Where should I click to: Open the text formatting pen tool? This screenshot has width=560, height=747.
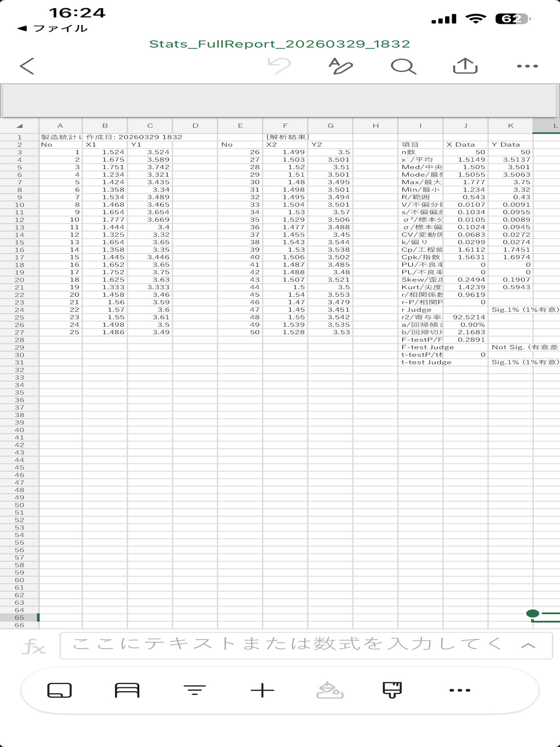340,66
